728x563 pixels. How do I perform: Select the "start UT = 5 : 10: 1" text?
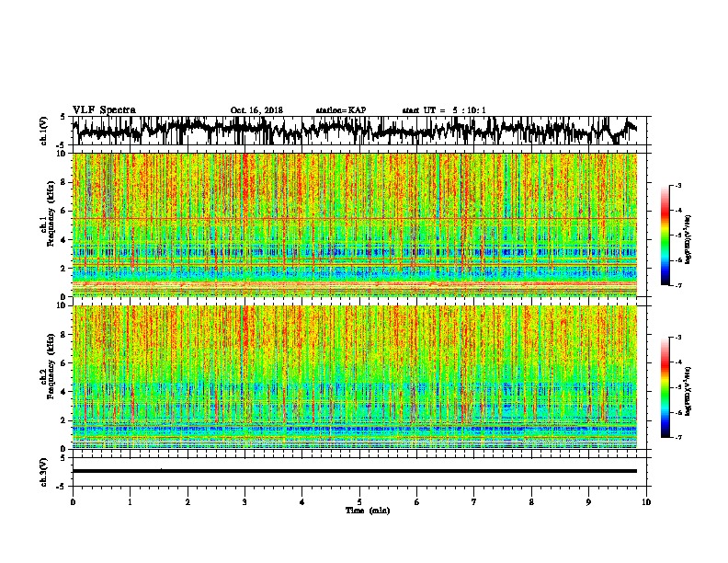tap(444, 110)
